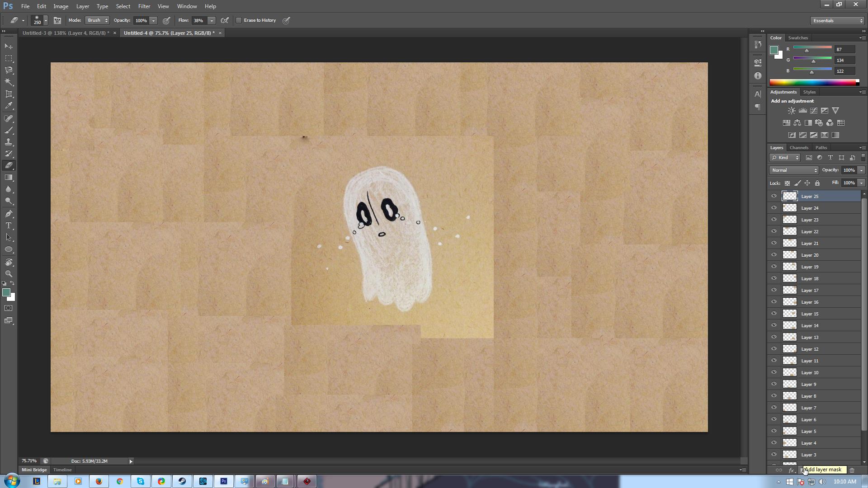Open the eraser Mode dropdown
The image size is (868, 488).
coord(97,20)
